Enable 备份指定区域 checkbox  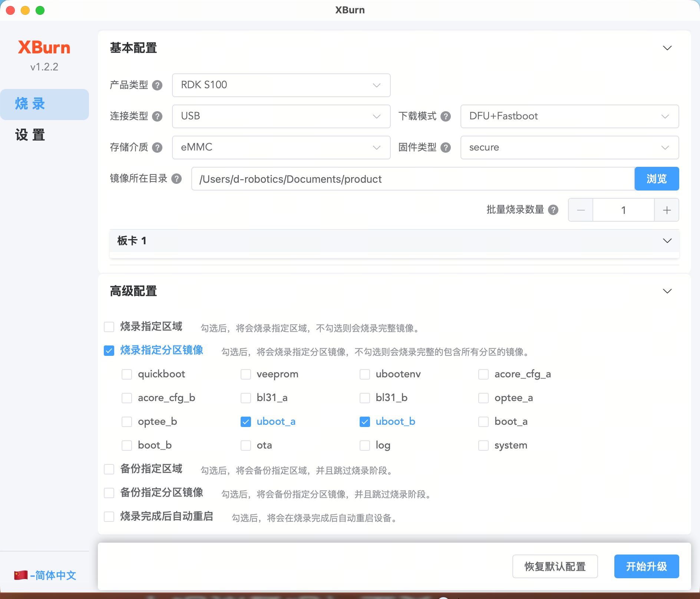click(x=109, y=469)
